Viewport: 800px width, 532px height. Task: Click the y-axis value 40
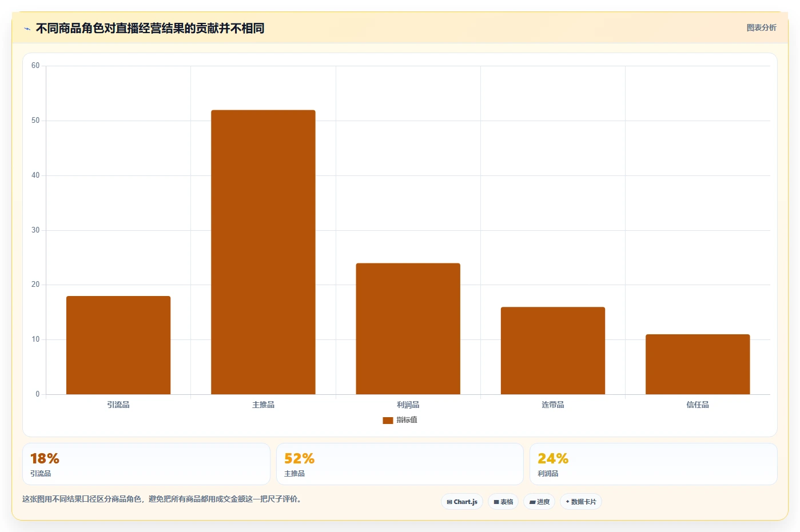35,175
